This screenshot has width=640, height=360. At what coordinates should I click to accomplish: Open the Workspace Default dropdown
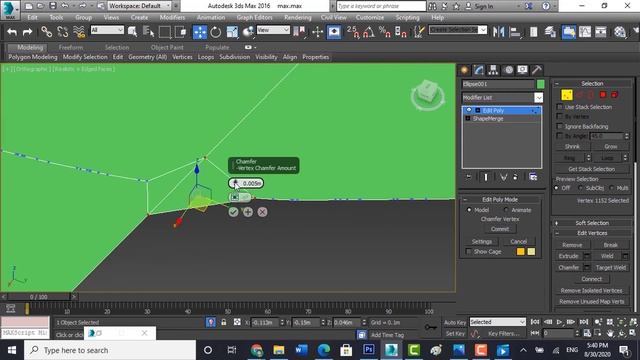(140, 6)
